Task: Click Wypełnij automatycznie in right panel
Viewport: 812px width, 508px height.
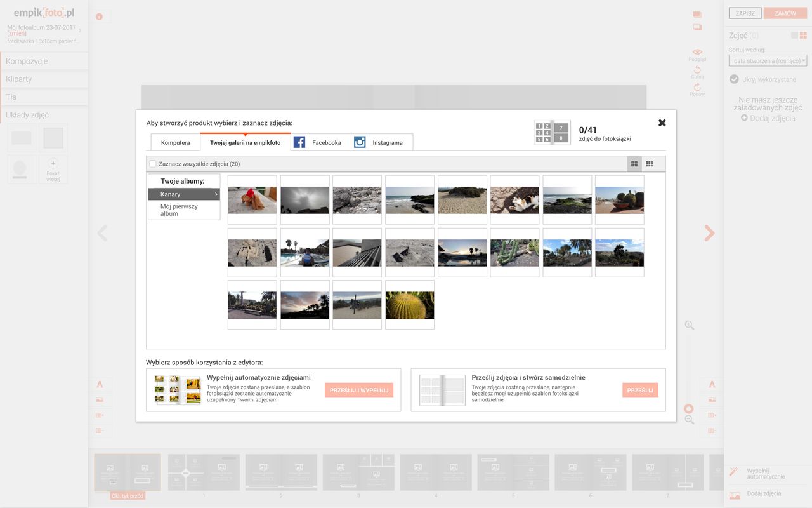Action: coord(766,474)
